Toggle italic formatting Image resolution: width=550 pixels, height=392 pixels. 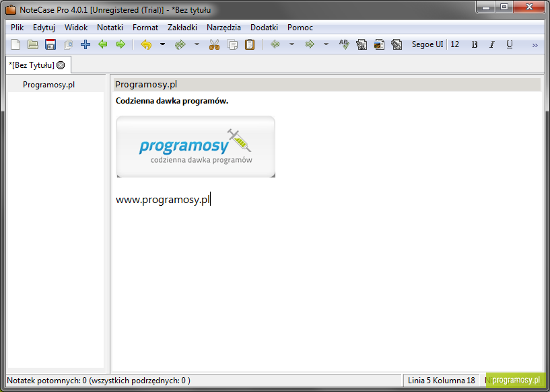tap(492, 44)
